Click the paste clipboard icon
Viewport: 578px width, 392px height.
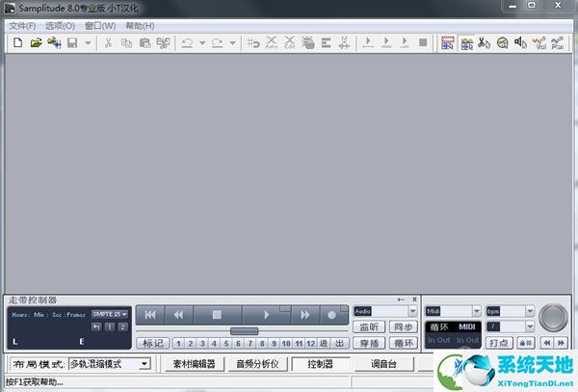click(144, 43)
